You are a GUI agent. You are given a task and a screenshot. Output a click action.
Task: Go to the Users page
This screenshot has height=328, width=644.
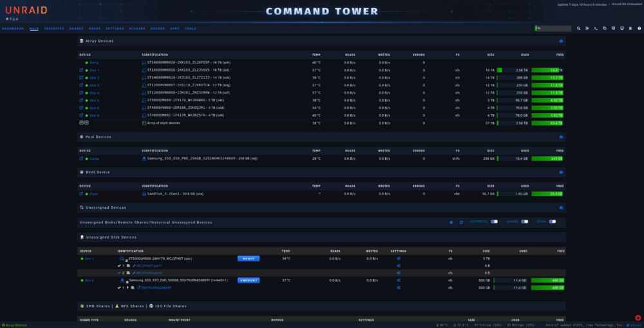tap(95, 29)
